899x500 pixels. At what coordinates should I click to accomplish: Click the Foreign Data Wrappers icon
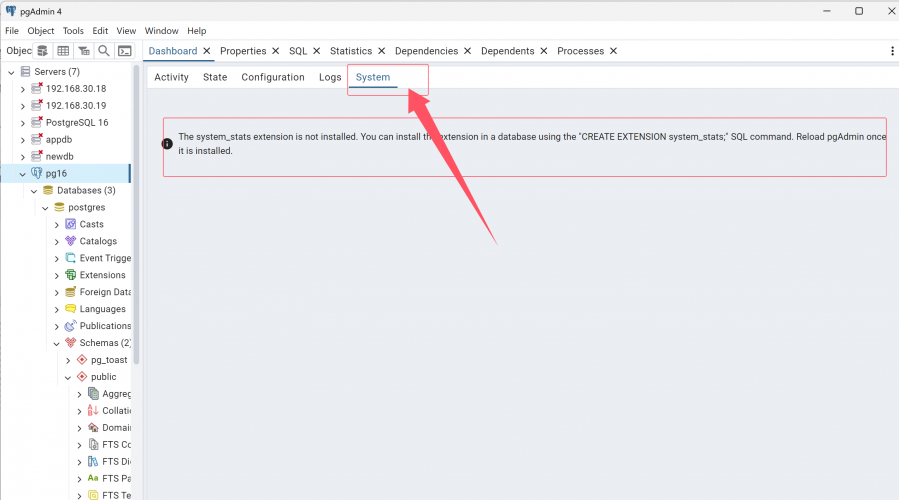[x=71, y=291]
